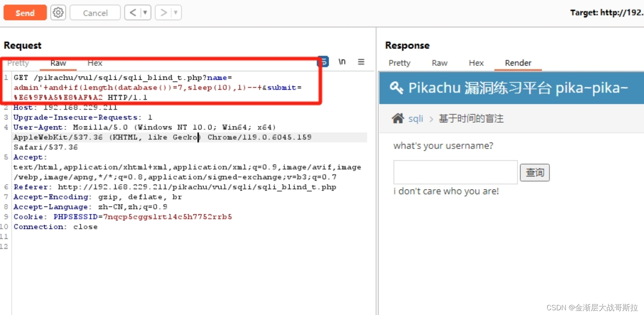Click the 'what's your username?' label

point(443,146)
